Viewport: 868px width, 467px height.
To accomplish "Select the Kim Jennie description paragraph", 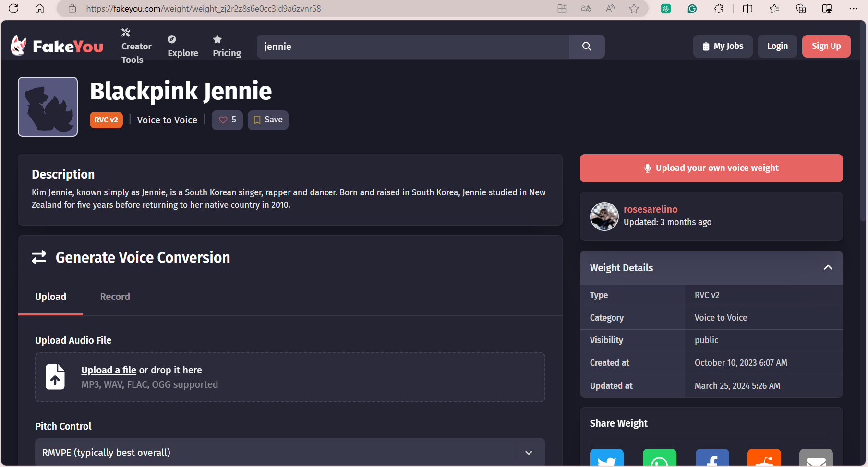I will [289, 199].
